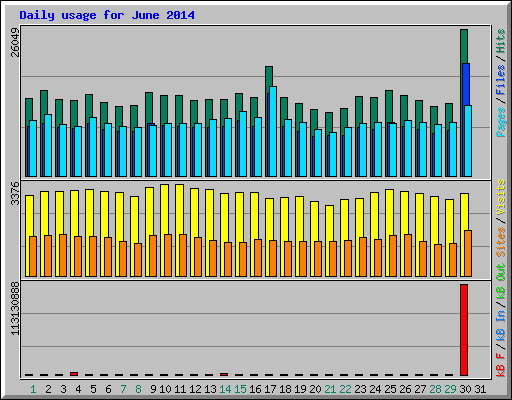
Task: Click the tall red kB bar for day 30
Action: pyautogui.click(x=464, y=330)
